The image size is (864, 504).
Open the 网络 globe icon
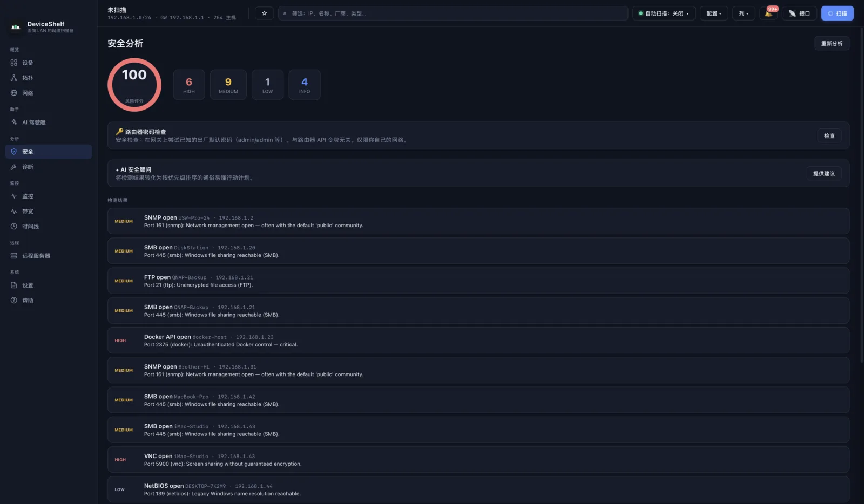point(14,93)
